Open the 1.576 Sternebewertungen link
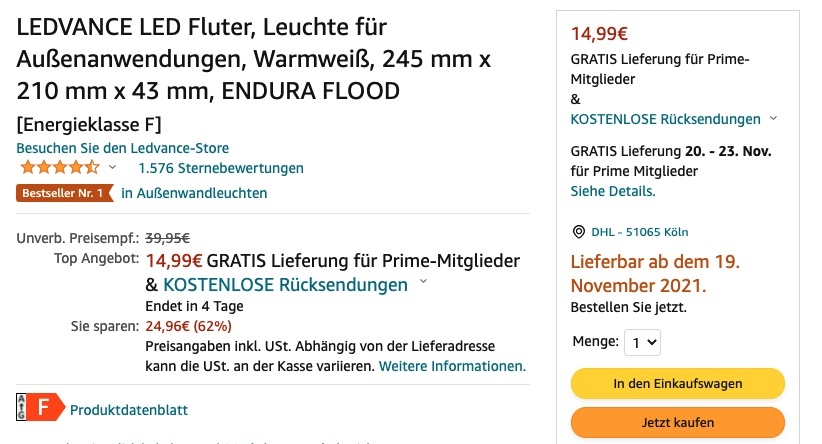Screen dimensions: 822x444 point(221,168)
